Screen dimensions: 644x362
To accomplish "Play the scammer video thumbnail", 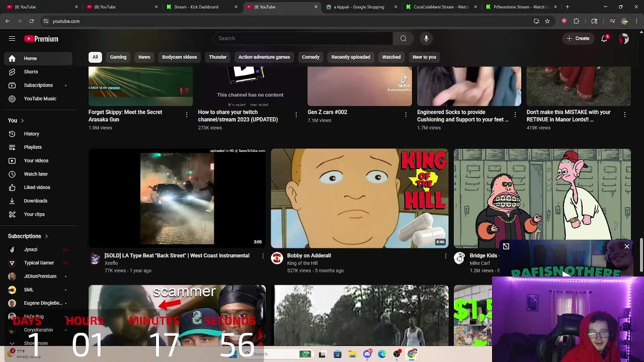I will [177, 315].
